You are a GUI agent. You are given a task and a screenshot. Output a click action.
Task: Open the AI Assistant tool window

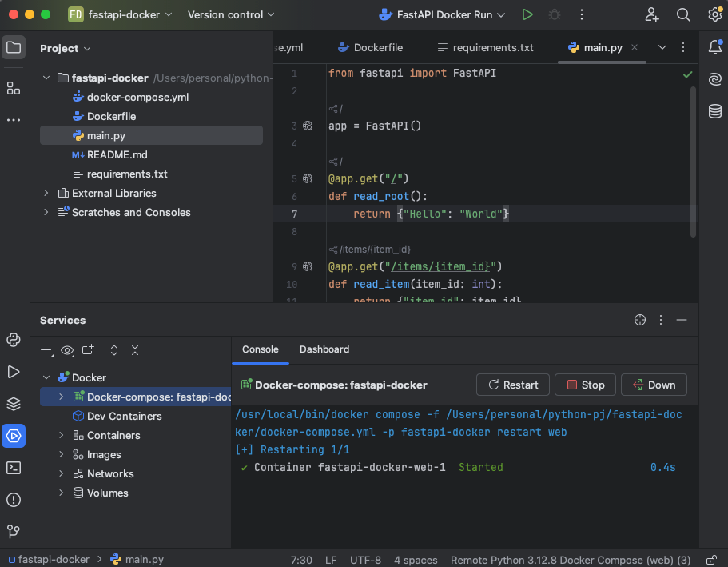715,78
